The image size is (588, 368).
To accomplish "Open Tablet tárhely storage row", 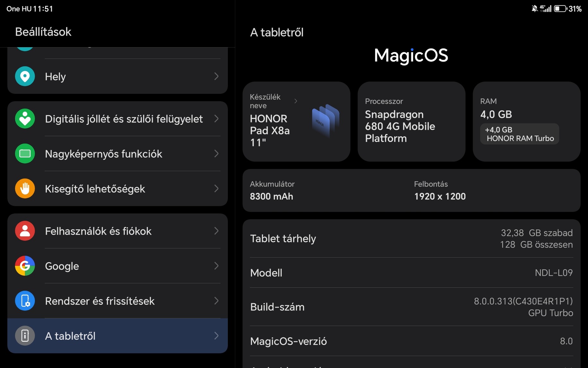I will point(411,238).
